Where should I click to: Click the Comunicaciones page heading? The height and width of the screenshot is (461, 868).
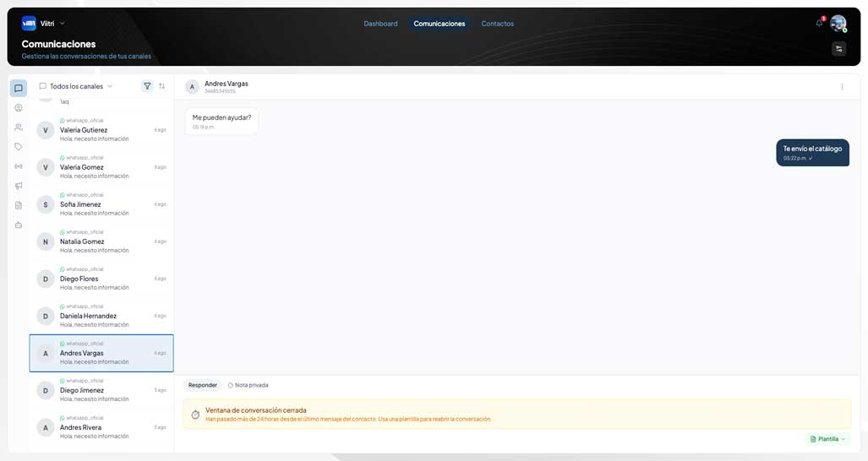(58, 44)
